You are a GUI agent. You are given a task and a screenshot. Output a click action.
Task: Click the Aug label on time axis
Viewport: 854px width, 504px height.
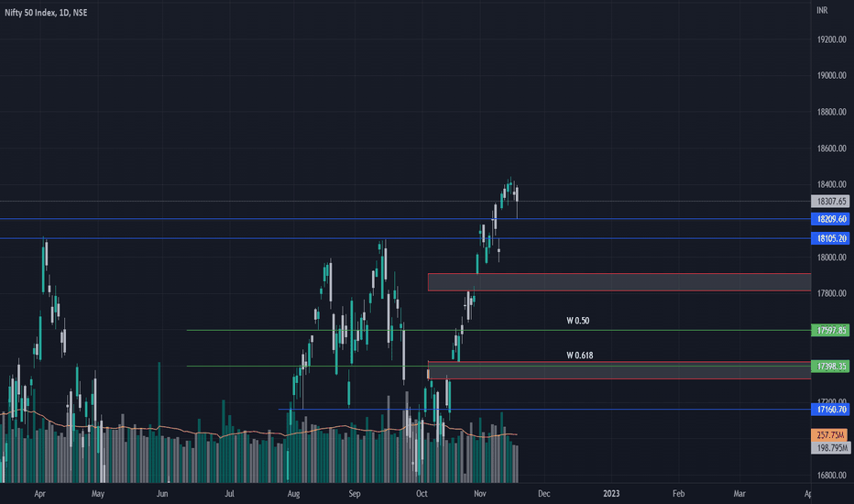click(293, 494)
